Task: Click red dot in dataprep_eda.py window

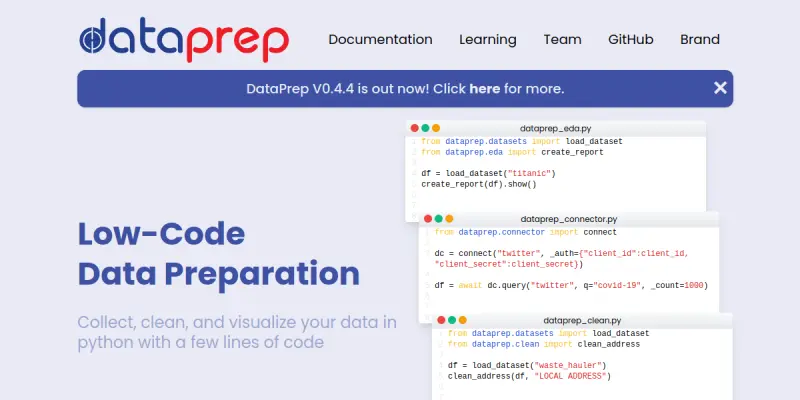Action: (x=415, y=128)
